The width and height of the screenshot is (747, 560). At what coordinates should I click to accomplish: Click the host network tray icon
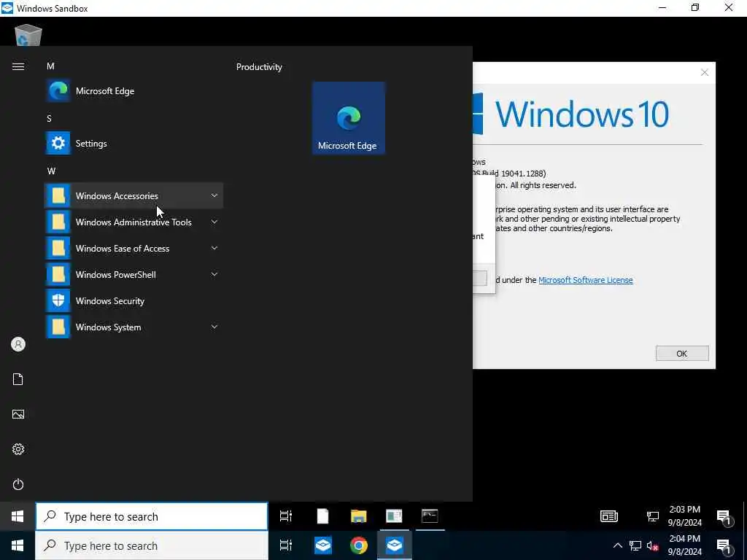(x=635, y=545)
